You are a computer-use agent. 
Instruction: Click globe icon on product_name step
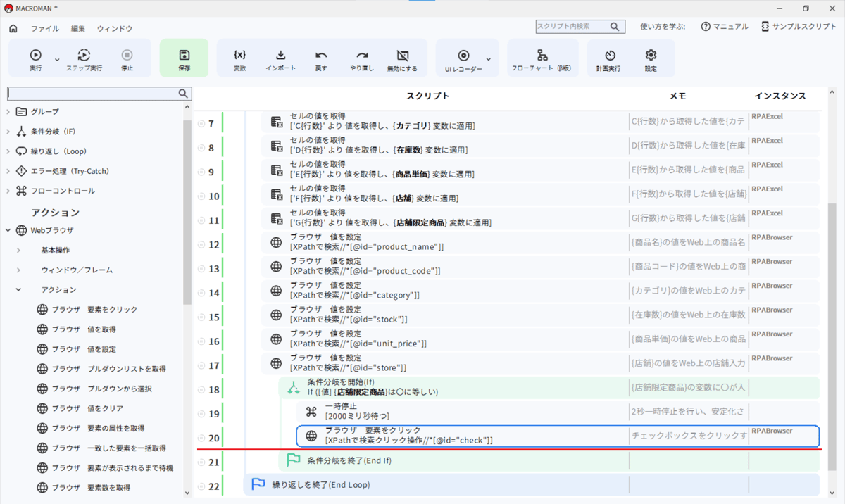[x=277, y=243]
